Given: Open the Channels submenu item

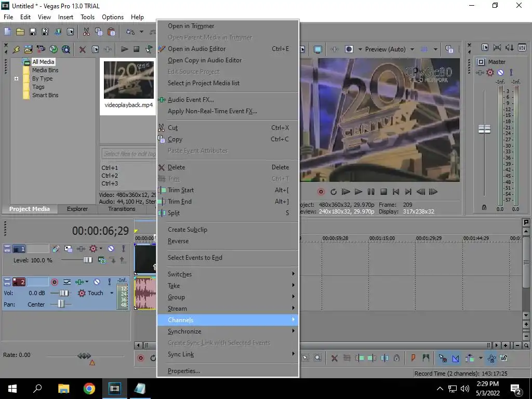Looking at the screenshot, I should pyautogui.click(x=228, y=320).
